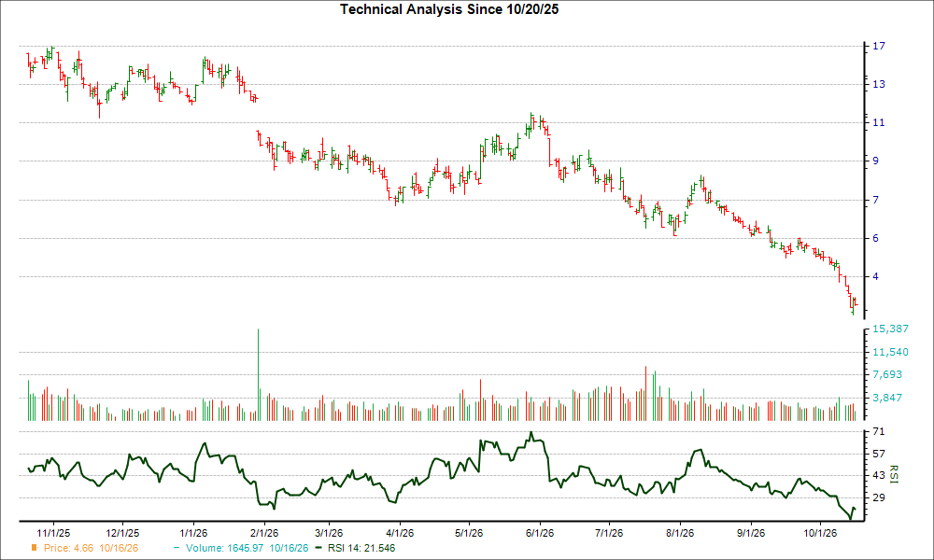Click the RSI axis value 71
The image size is (934, 560).
point(879,431)
